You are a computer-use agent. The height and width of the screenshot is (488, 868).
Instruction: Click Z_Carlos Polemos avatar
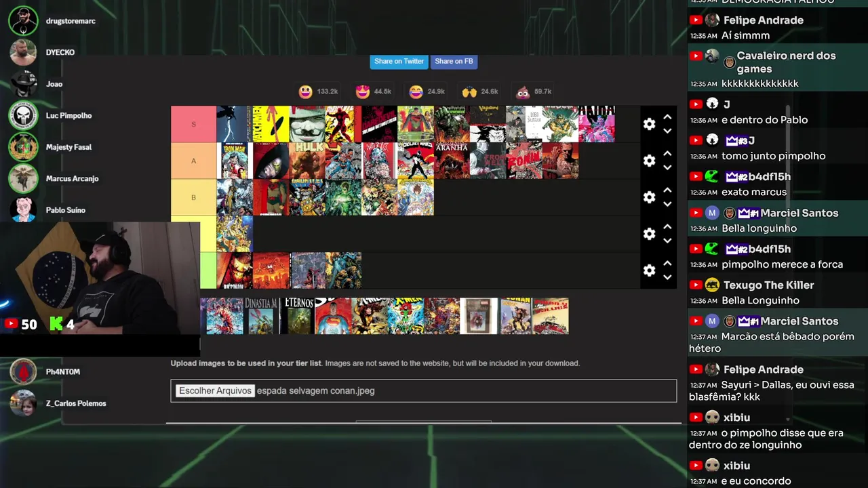point(23,403)
